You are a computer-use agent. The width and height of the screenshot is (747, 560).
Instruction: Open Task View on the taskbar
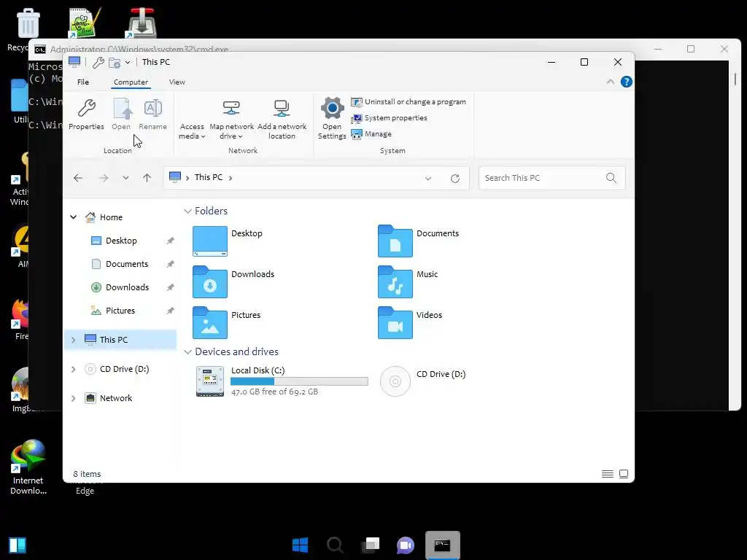click(x=371, y=545)
